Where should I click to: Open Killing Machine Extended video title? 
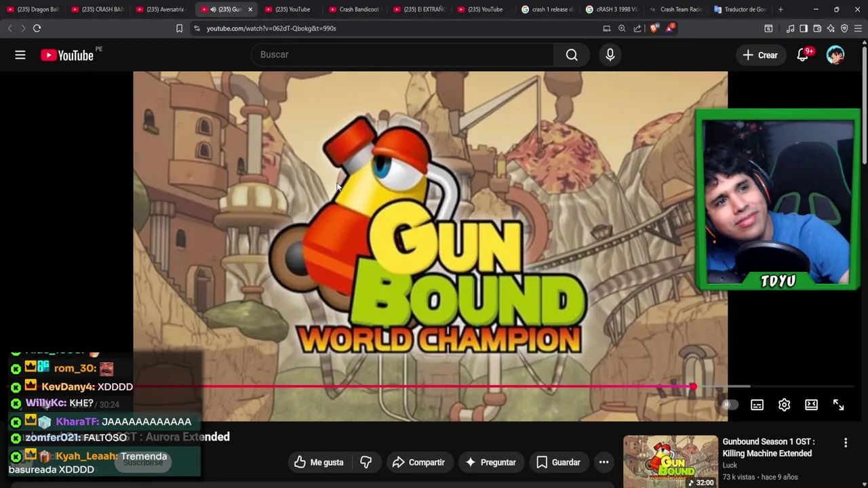coord(768,447)
